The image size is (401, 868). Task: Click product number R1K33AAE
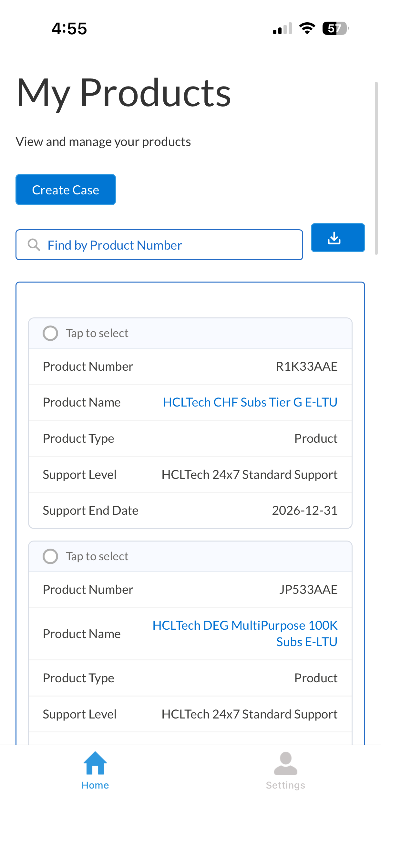(307, 366)
